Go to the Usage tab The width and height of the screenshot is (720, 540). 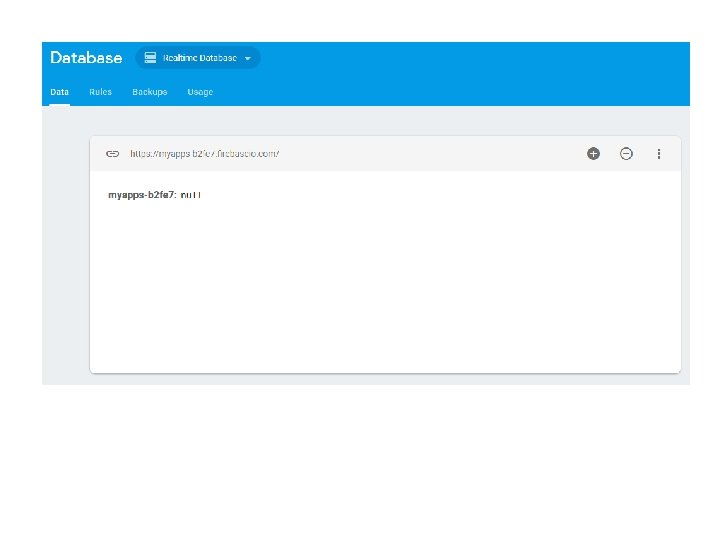click(200, 92)
